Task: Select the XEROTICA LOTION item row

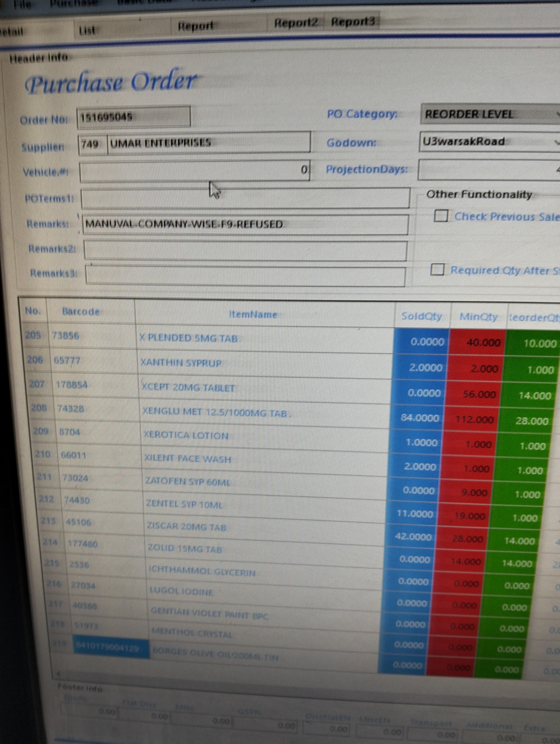Action: 186,436
